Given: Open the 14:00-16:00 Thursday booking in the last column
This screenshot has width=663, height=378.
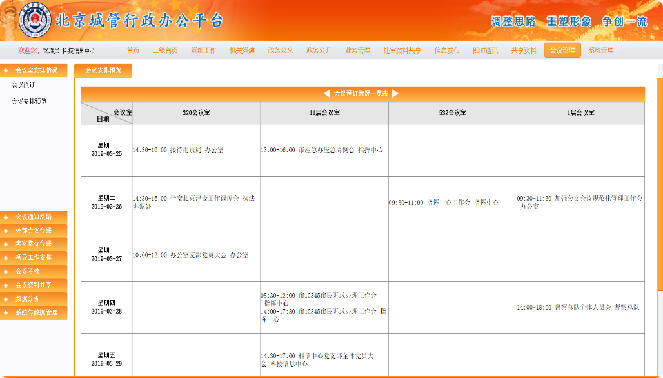Looking at the screenshot, I should (578, 307).
